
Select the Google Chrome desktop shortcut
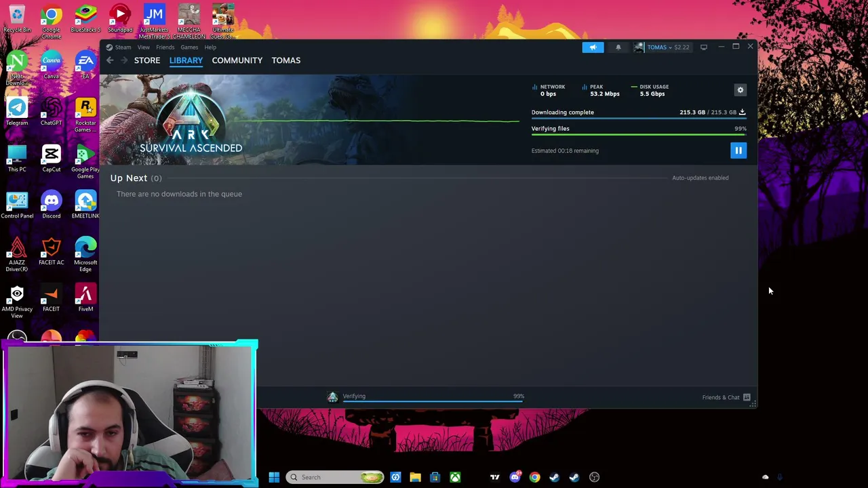click(x=51, y=22)
